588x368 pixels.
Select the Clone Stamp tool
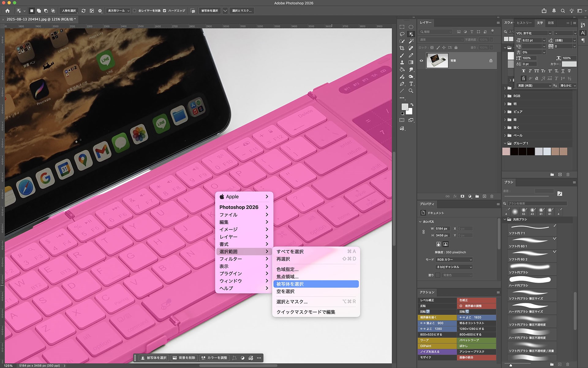401,62
